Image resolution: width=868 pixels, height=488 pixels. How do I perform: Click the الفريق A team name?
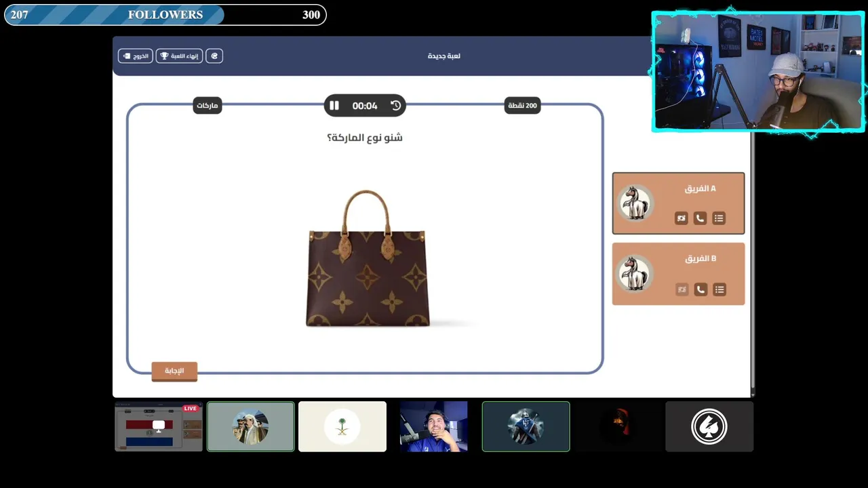point(701,188)
